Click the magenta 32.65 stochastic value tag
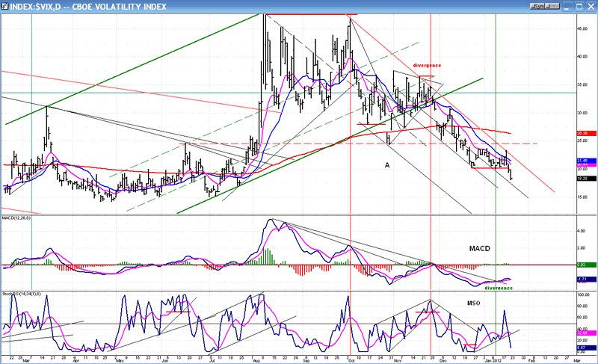Viewport: 598px width, 364px height. coord(585,333)
